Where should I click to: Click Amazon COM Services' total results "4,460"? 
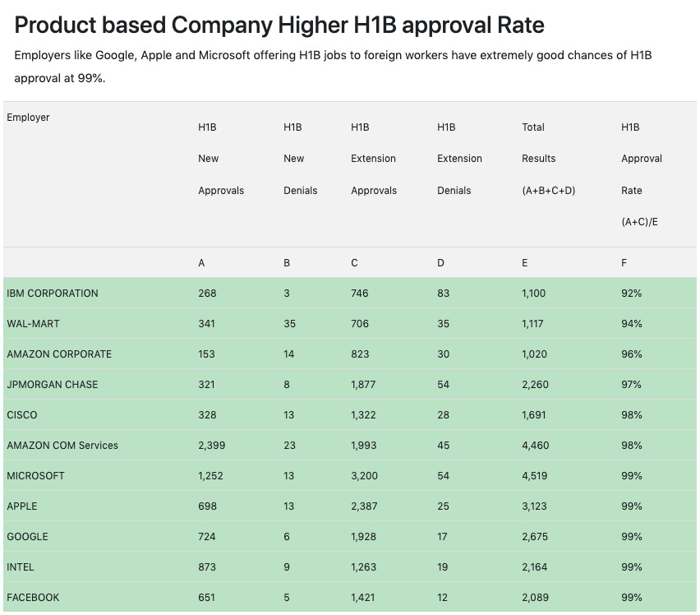coord(535,446)
